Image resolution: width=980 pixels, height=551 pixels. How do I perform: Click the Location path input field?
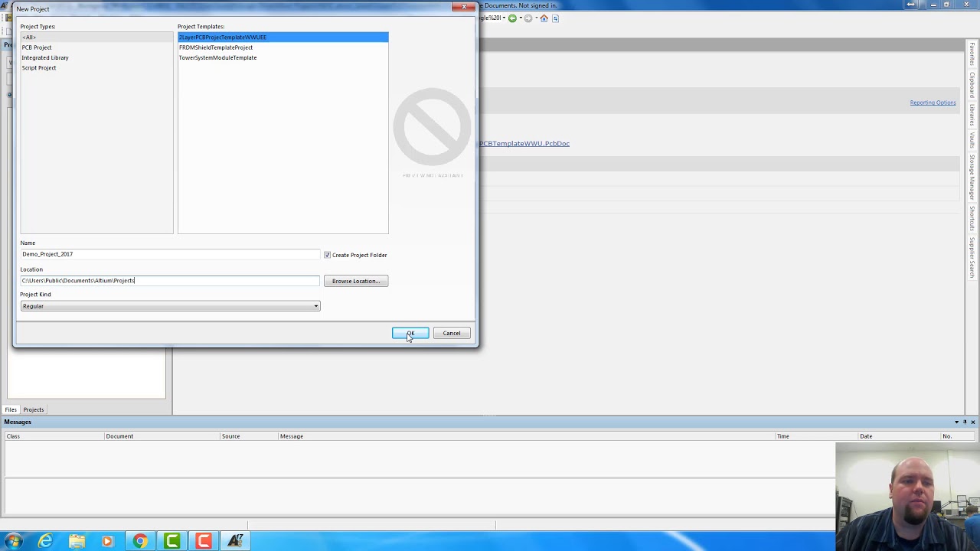170,281
